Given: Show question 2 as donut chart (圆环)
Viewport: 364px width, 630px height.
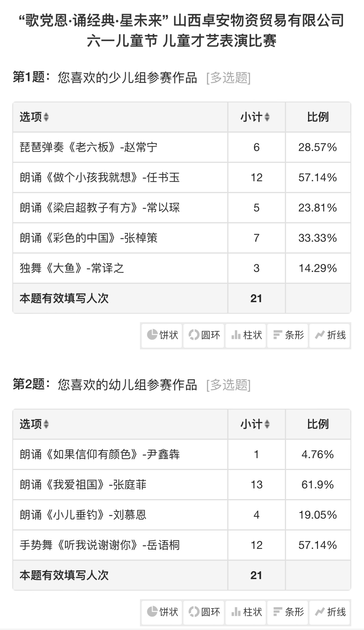Looking at the screenshot, I should pos(204,612).
